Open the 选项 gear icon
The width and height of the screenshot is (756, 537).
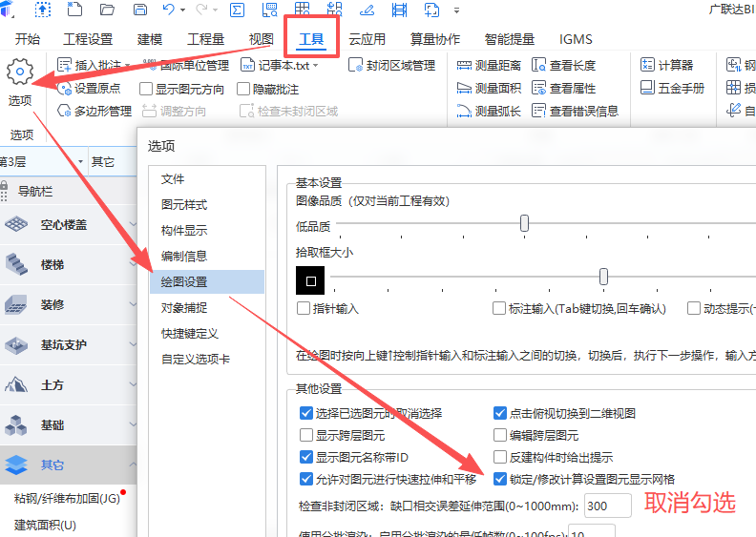(20, 72)
